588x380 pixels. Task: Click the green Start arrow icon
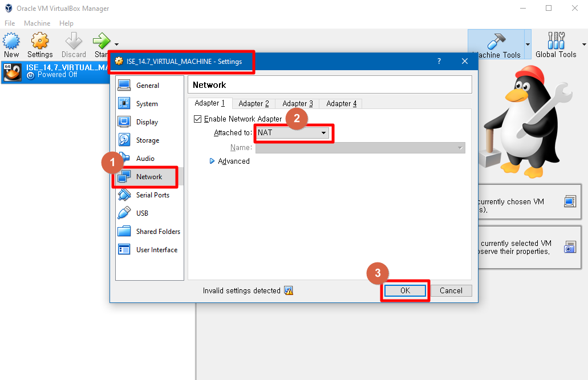point(102,41)
